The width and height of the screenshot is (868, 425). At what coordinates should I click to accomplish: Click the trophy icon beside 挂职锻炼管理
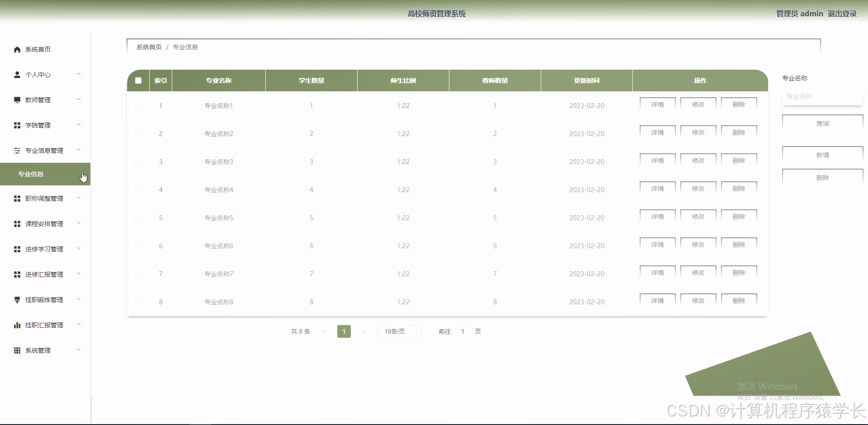17,300
